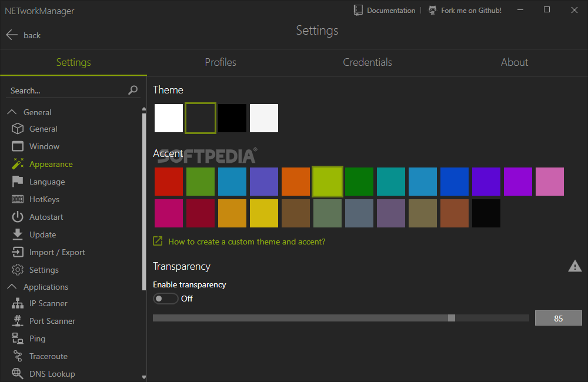Image resolution: width=588 pixels, height=382 pixels.
Task: Select the pure black theme swatch
Action: (x=232, y=118)
